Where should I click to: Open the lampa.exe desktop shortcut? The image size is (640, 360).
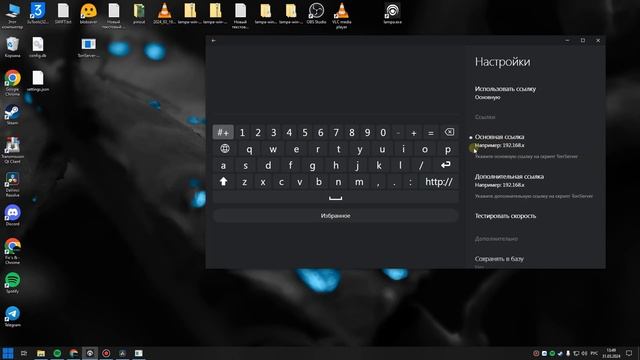tap(392, 14)
